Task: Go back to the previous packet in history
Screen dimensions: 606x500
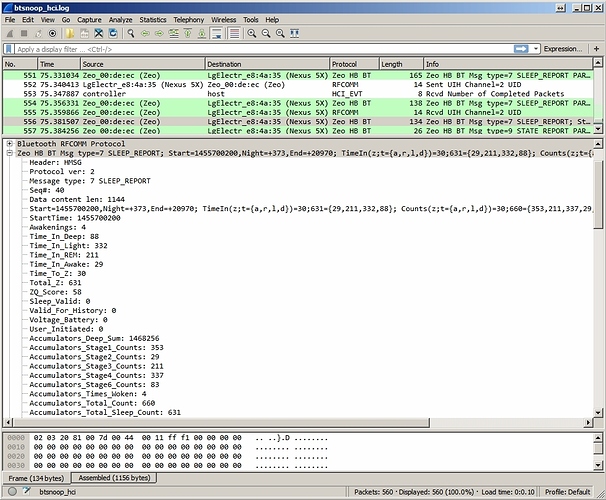Action: coord(145,34)
